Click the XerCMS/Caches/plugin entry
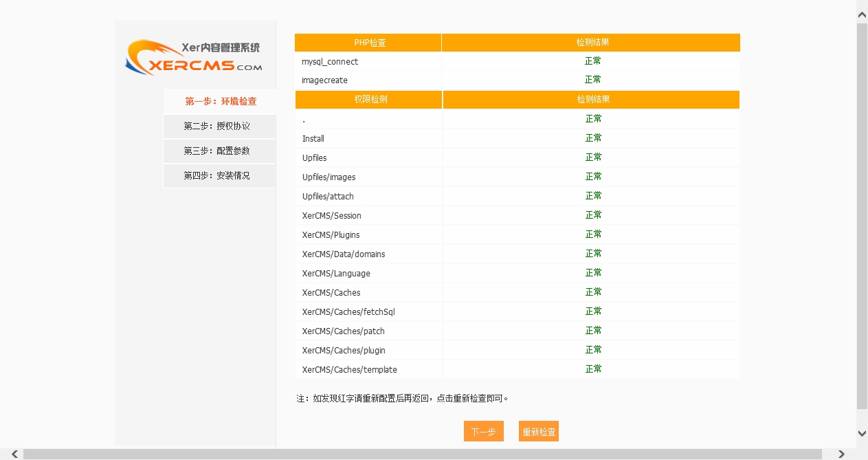The image size is (868, 460). coord(344,351)
